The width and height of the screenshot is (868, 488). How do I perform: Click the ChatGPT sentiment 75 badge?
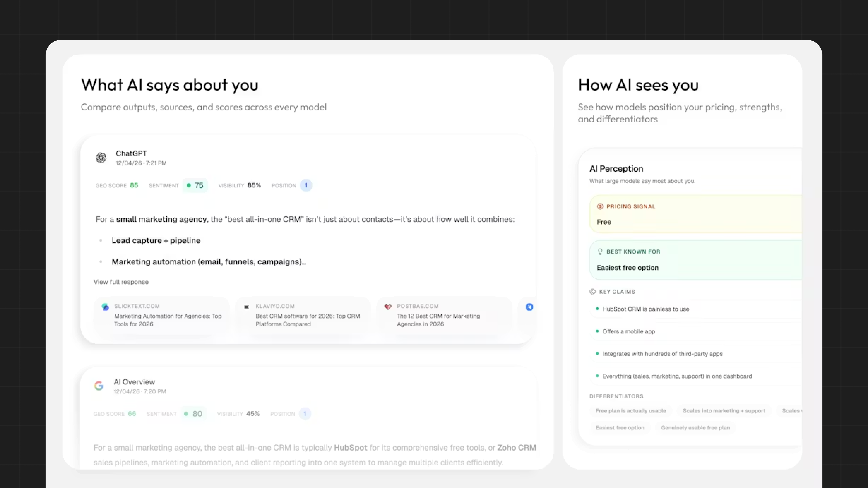[x=195, y=185]
